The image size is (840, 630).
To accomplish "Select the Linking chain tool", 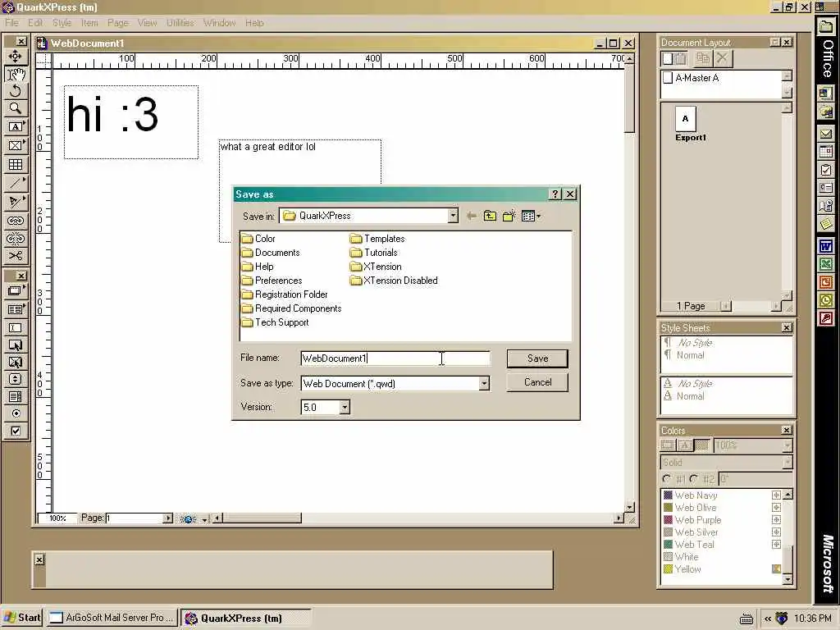I will [15, 221].
